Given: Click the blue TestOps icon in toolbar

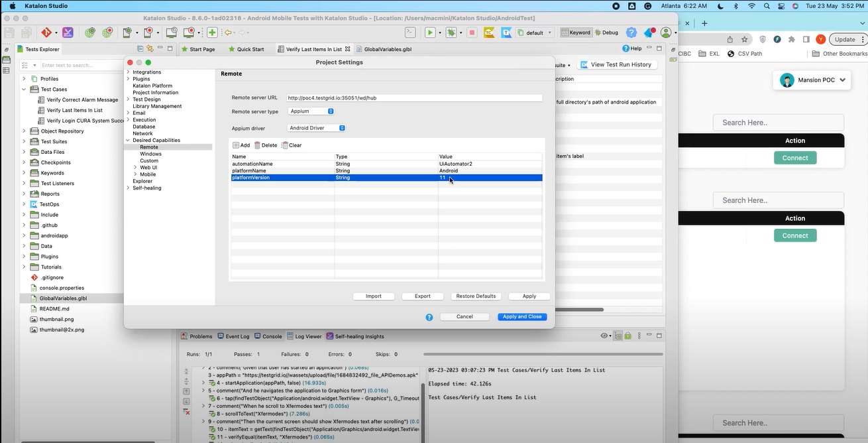Looking at the screenshot, I should 506,32.
